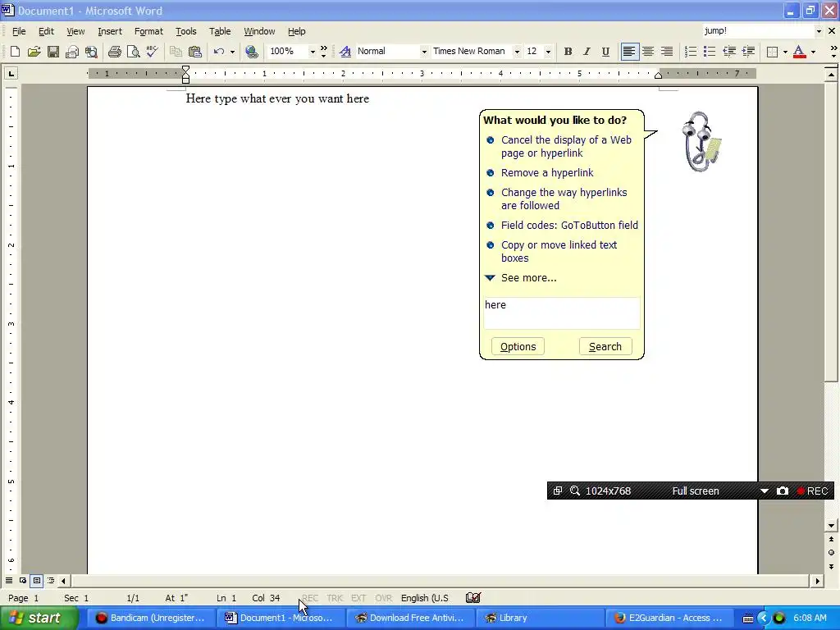Open undo history dropdown arrow
This screenshot has width=840, height=630.
click(x=232, y=52)
